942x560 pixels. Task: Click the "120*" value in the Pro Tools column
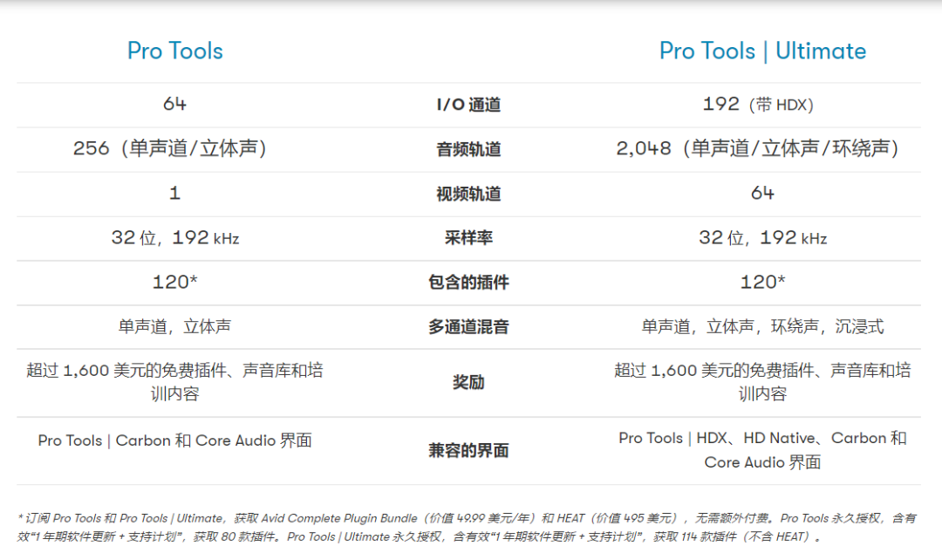point(174,282)
